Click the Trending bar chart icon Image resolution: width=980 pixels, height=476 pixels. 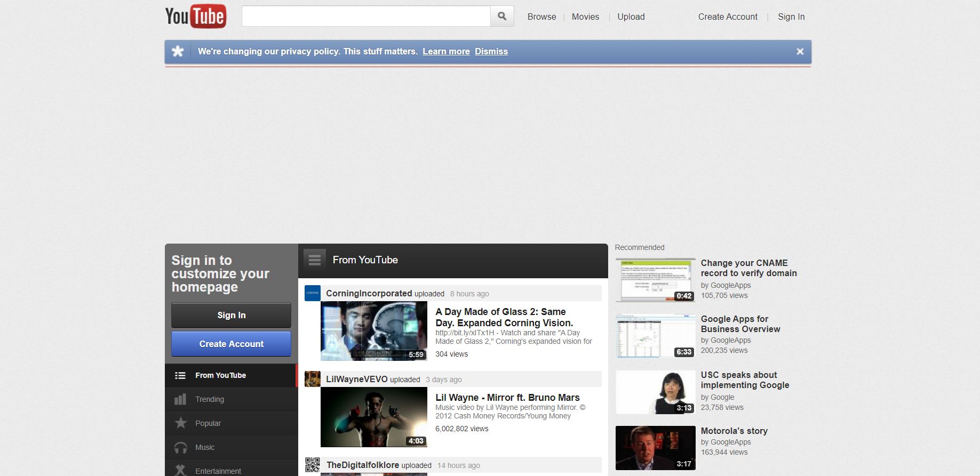(x=180, y=399)
